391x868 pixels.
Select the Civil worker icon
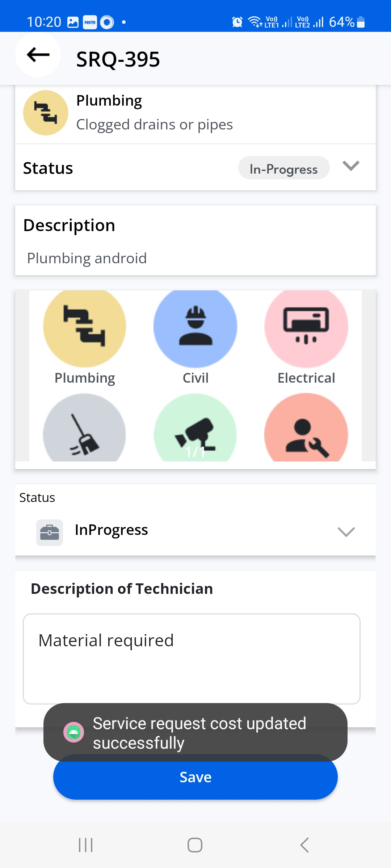click(x=195, y=328)
